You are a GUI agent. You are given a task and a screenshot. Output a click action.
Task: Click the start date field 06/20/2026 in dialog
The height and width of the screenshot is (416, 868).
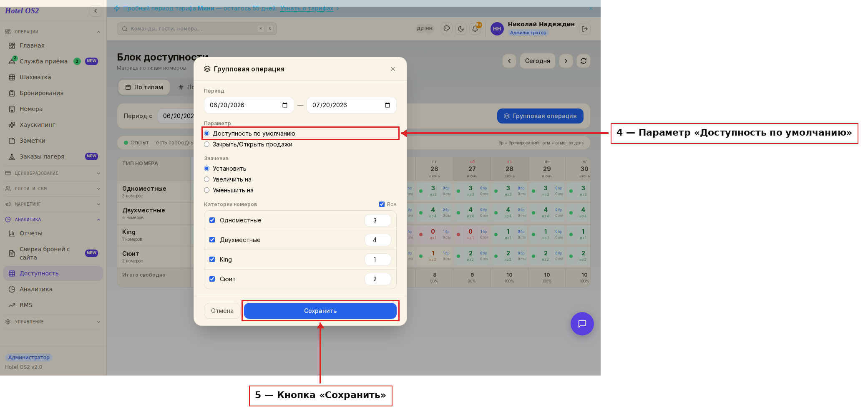pyautogui.click(x=249, y=105)
